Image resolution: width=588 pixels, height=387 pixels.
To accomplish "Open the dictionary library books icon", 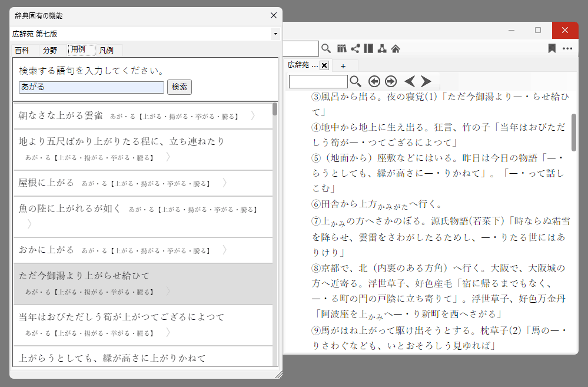I will pyautogui.click(x=342, y=48).
